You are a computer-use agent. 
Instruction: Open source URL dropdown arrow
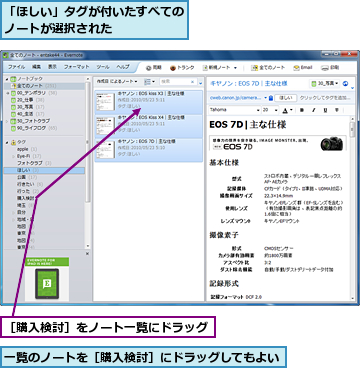pyautogui.click(x=266, y=98)
